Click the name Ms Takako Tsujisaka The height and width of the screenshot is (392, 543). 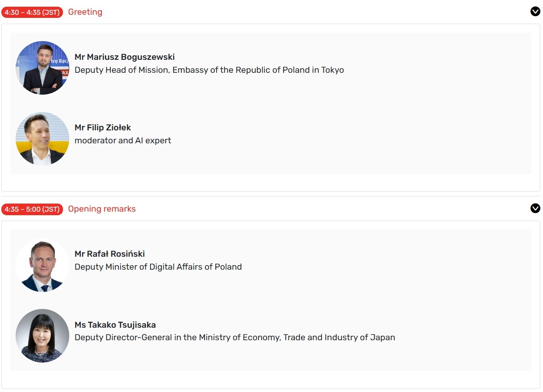tap(115, 325)
